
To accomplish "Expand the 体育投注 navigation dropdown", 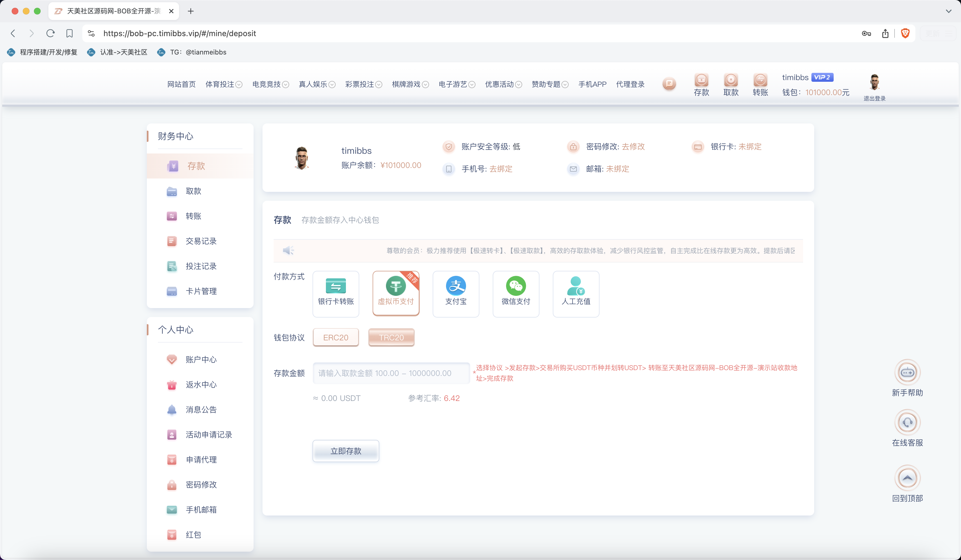I will (x=224, y=84).
